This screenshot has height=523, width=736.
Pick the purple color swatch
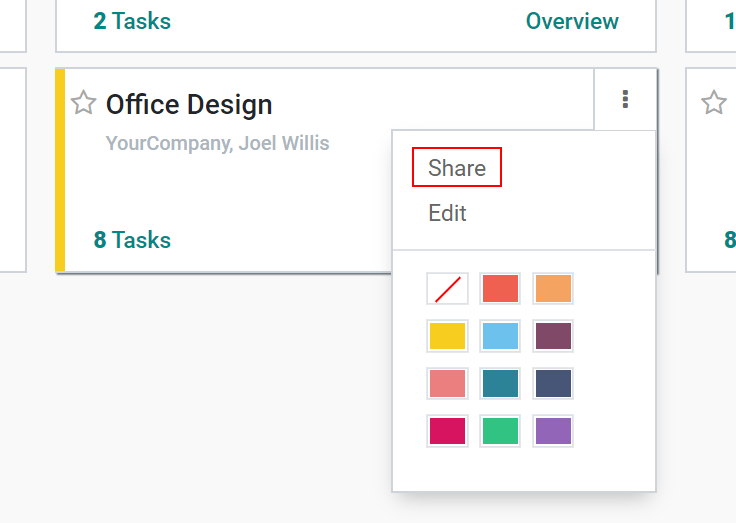[x=553, y=431]
